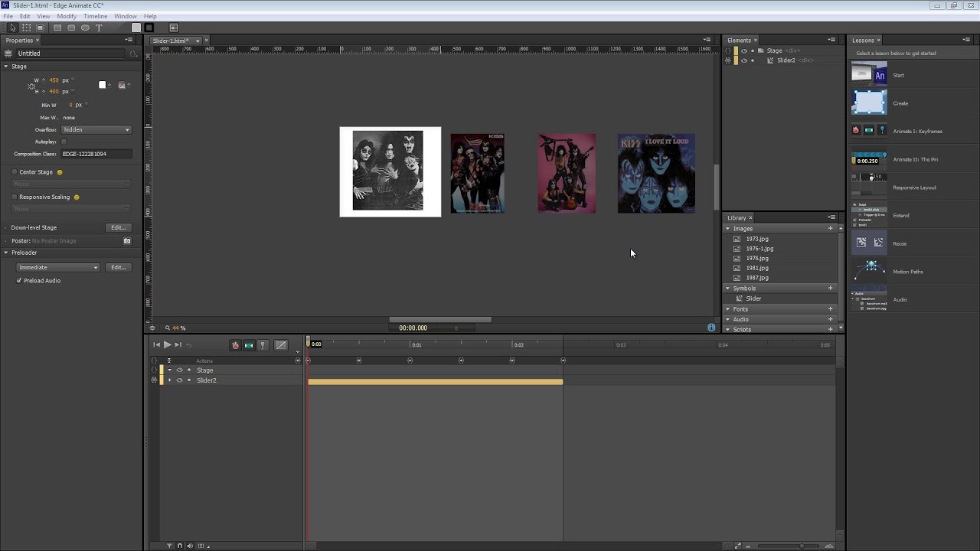Go to start of timeline
Screen dimensions: 980x551
point(156,345)
